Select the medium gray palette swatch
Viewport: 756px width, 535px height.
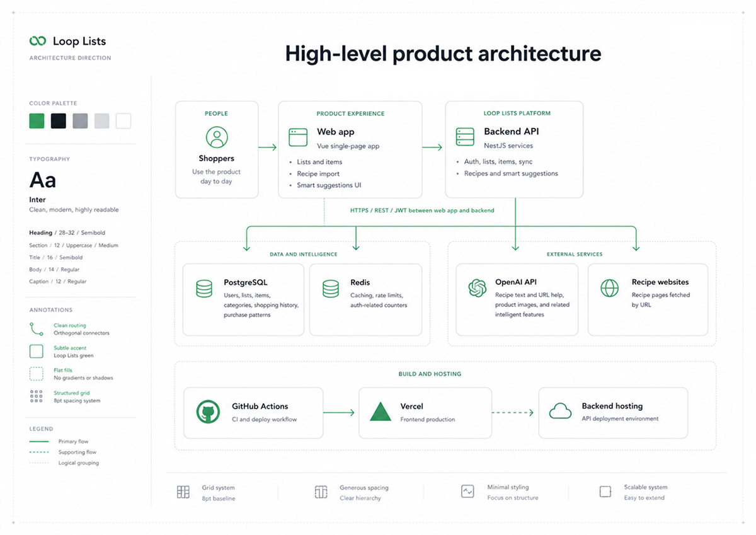point(80,121)
